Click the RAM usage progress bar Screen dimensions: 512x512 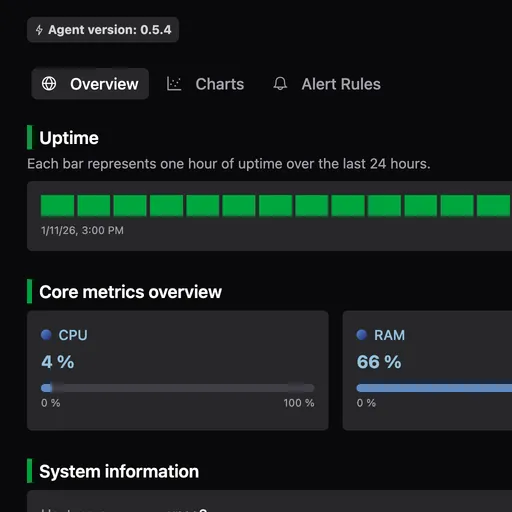[434, 388]
